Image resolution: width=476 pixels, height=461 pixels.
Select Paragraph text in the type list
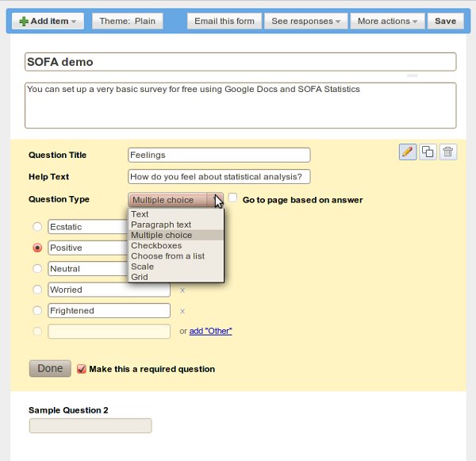[161, 225]
